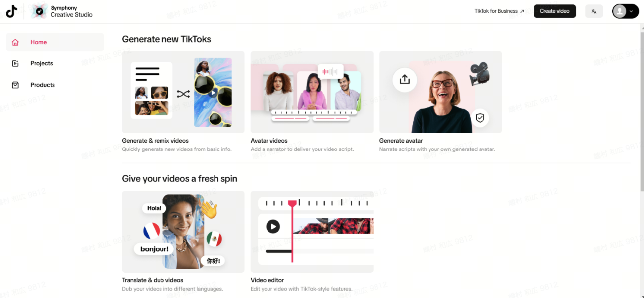Open the Translate & dub videos thumbnail

pos(183,232)
